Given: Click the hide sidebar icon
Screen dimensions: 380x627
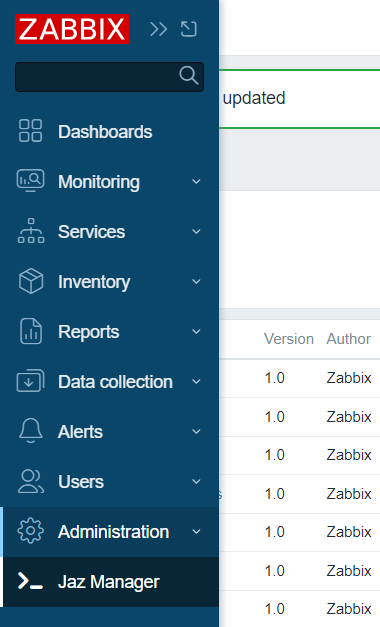Looking at the screenshot, I should (x=188, y=29).
